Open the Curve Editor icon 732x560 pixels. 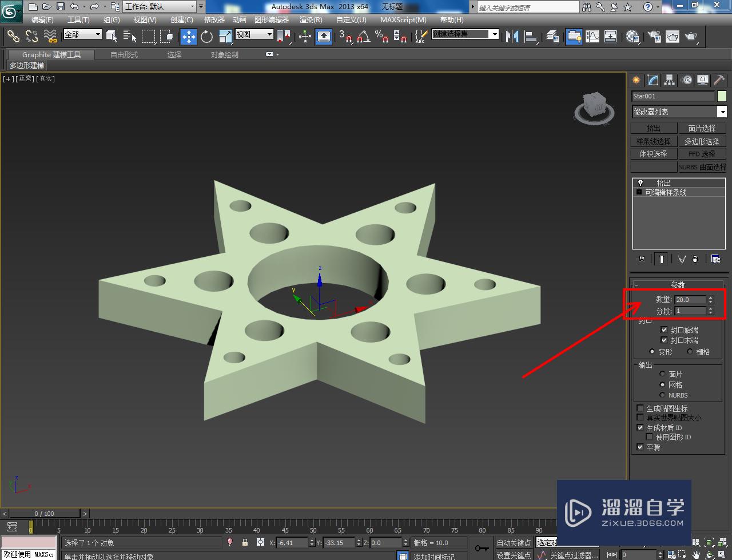pos(592,37)
